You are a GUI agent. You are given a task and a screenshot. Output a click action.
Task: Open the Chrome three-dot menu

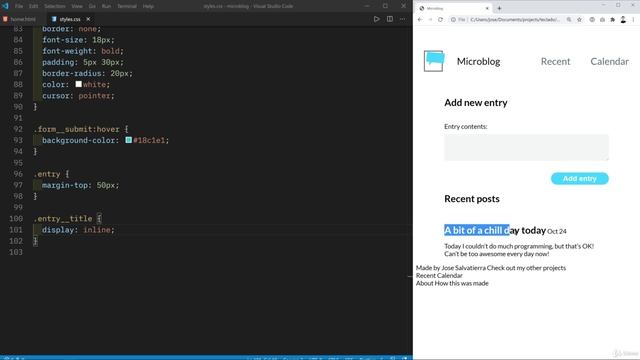click(633, 20)
